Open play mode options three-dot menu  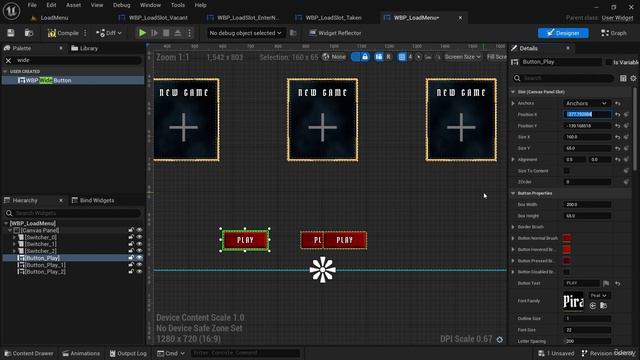click(189, 33)
